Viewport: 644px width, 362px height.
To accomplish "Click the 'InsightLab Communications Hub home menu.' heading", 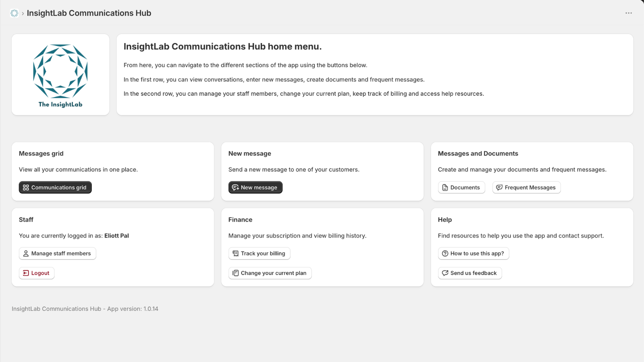I will click(223, 47).
